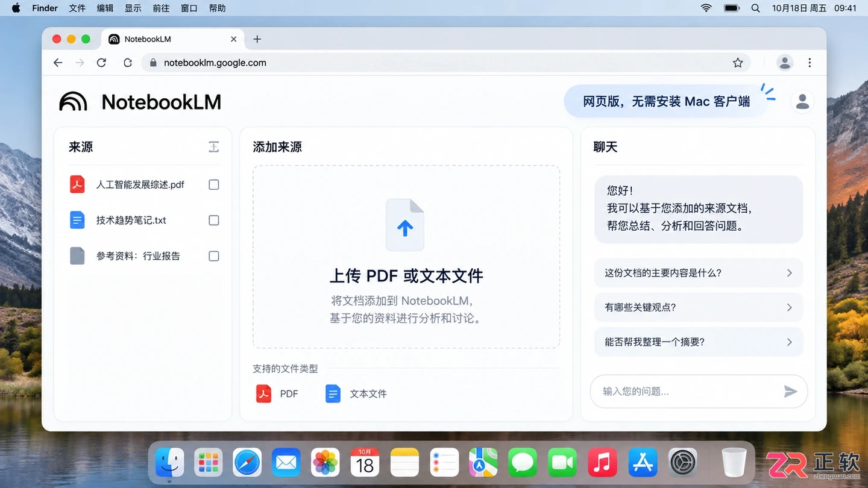Viewport: 868px width, 488px height.
Task: Open Messages from the Dock
Action: pos(523,463)
